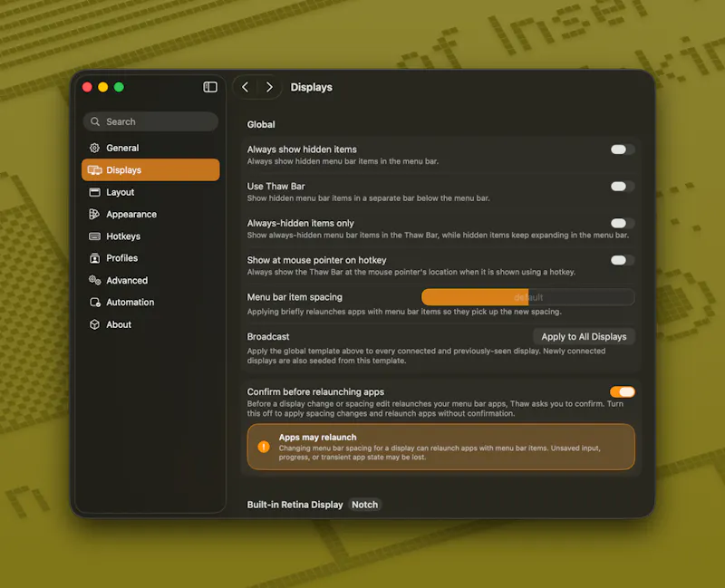Open the Automation section
Screen dimensions: 725x588
click(150, 303)
